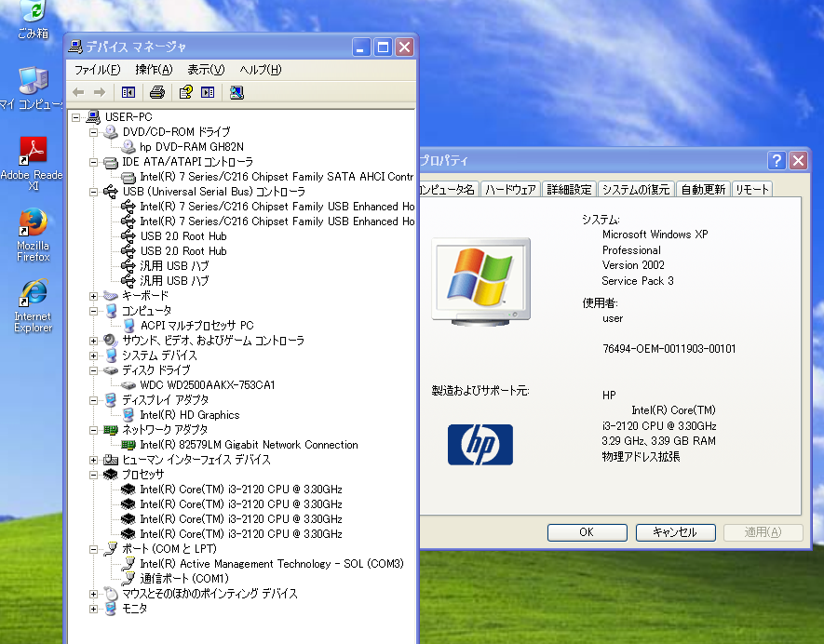Open the ヘルプ(H) menu
824x644 pixels.
pyautogui.click(x=260, y=70)
